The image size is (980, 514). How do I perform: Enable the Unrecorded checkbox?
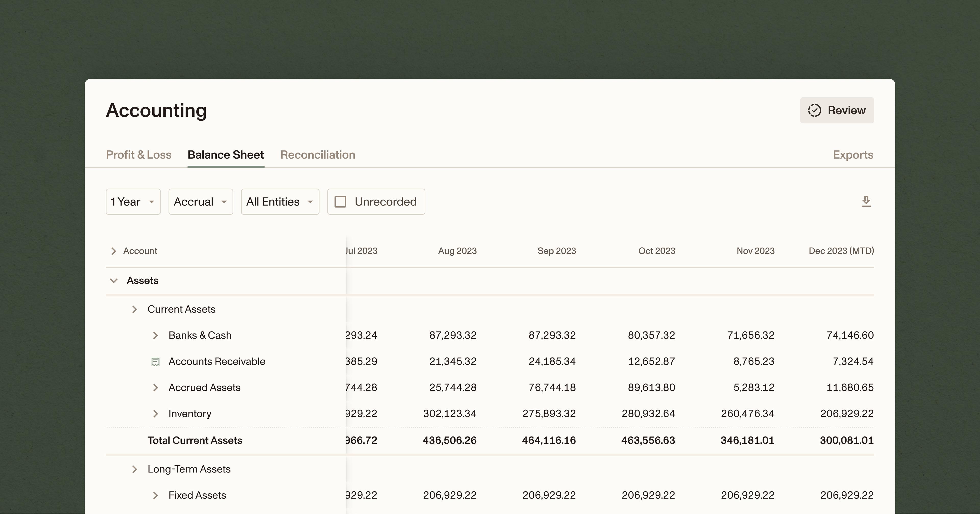tap(340, 201)
